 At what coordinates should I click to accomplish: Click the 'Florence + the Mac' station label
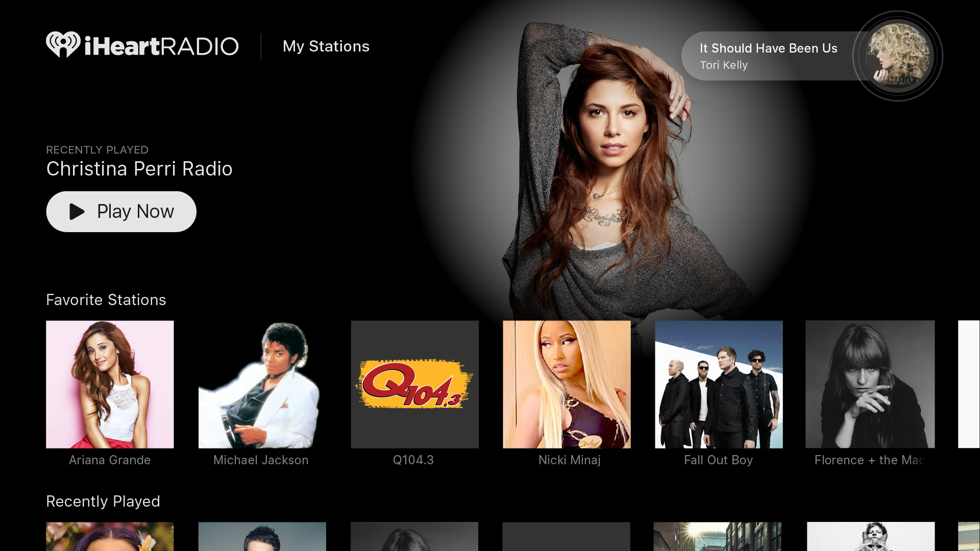pos(870,460)
